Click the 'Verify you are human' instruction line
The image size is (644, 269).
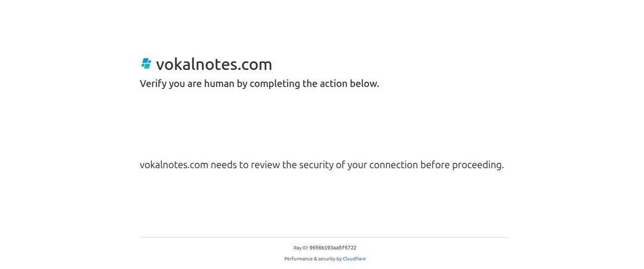pyautogui.click(x=259, y=84)
